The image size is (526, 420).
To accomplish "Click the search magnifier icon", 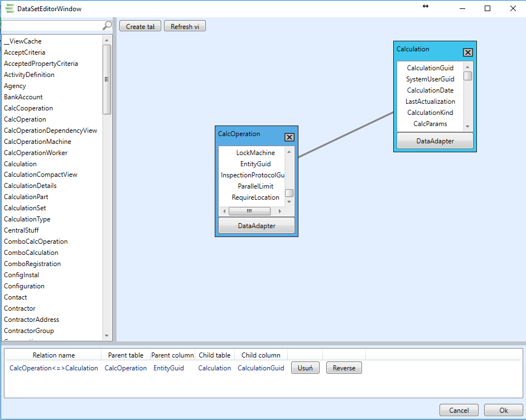I will tap(107, 26).
